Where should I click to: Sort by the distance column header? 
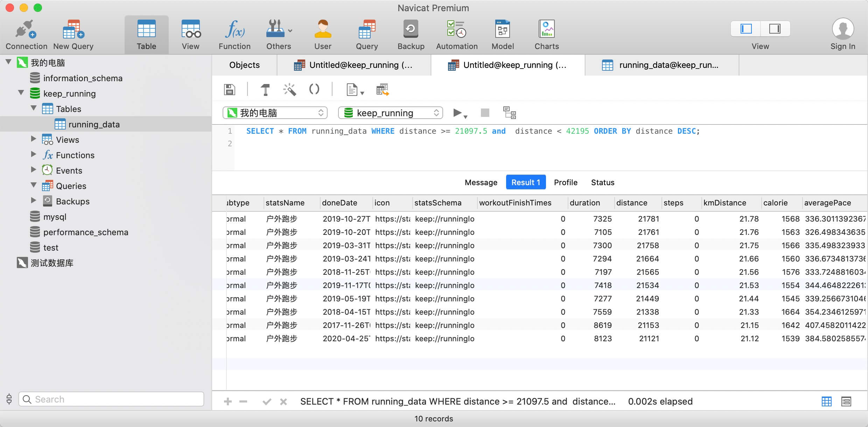[x=638, y=203]
